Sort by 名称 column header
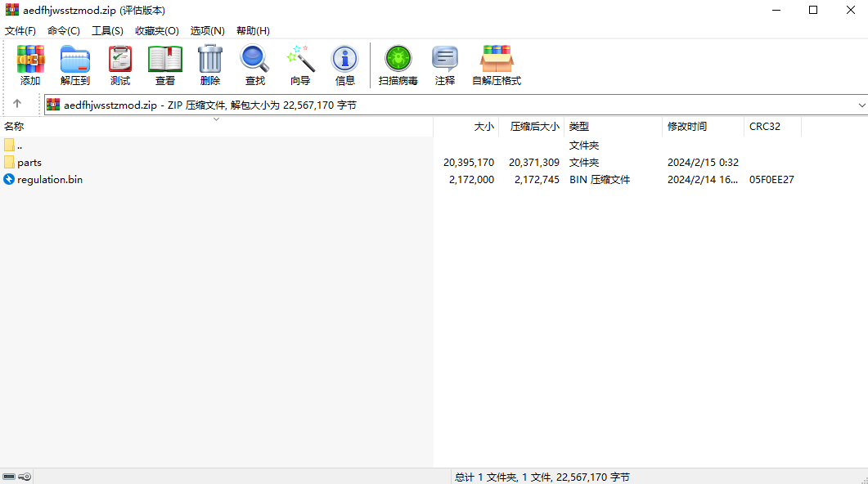The image size is (868, 484). [x=217, y=127]
